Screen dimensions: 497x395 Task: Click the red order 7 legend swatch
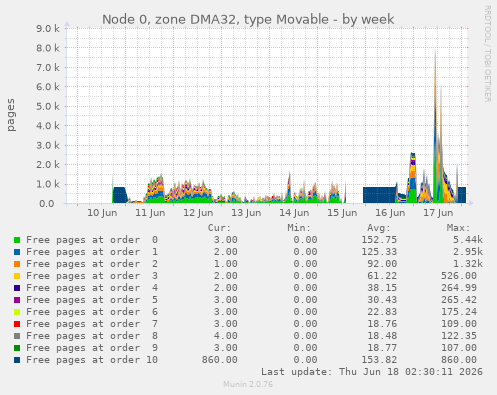[x=17, y=324]
